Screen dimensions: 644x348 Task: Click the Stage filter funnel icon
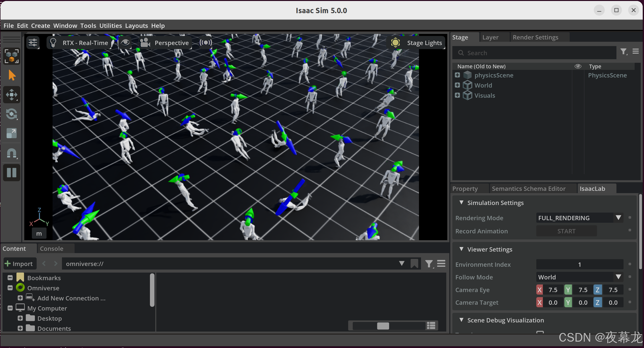click(624, 52)
